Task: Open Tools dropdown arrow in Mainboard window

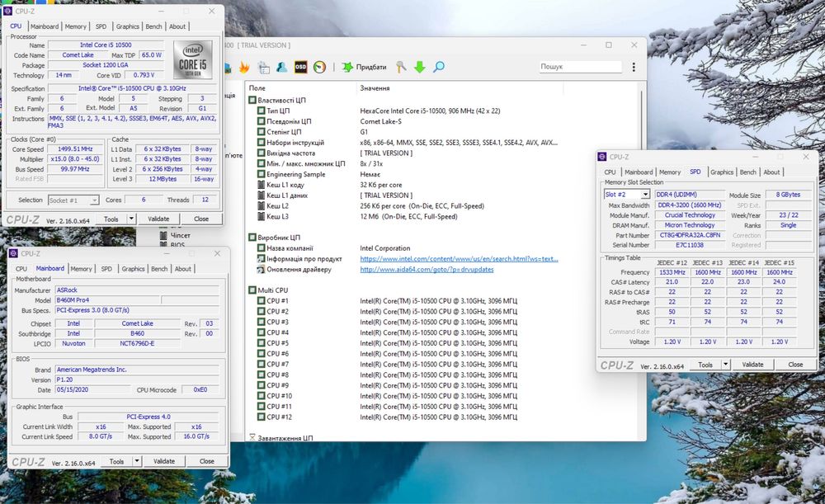Action: [x=136, y=461]
